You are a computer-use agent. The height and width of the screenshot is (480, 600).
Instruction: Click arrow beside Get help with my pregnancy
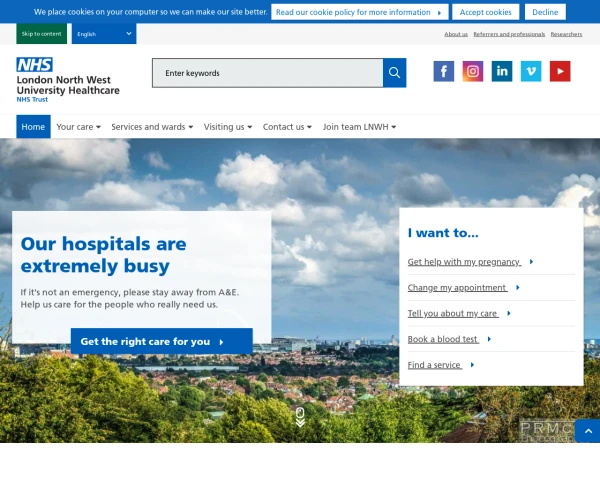531,262
